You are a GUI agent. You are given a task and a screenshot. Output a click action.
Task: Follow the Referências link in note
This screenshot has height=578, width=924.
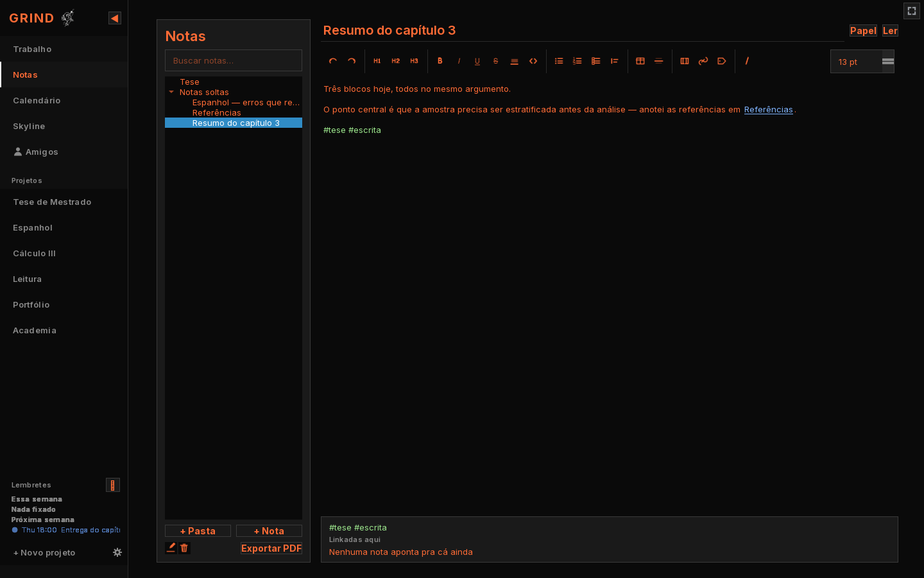click(768, 109)
